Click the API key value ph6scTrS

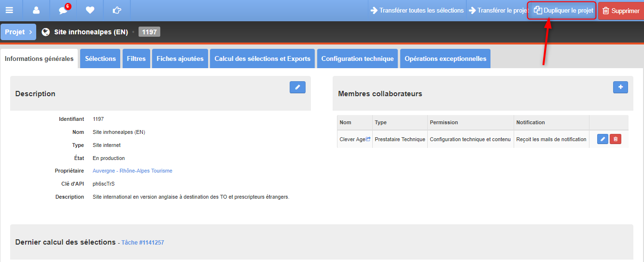coord(104,184)
